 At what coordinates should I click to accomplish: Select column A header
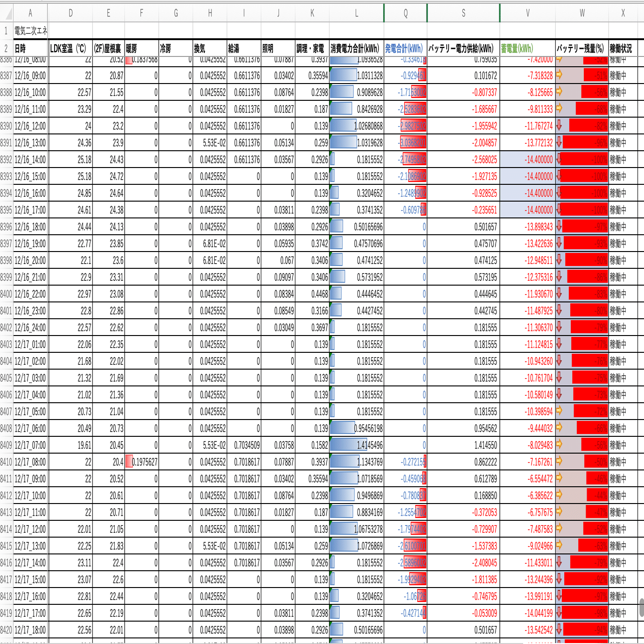tap(31, 13)
